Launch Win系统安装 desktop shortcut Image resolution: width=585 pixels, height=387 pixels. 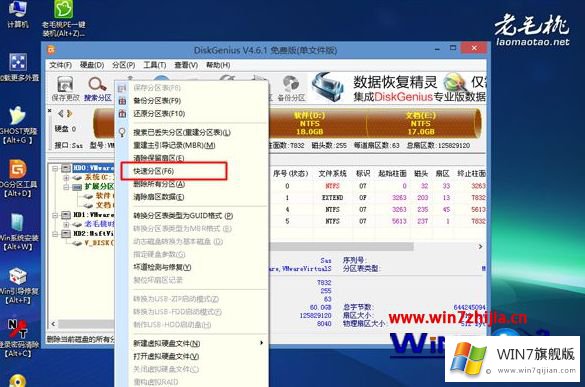(x=18, y=231)
